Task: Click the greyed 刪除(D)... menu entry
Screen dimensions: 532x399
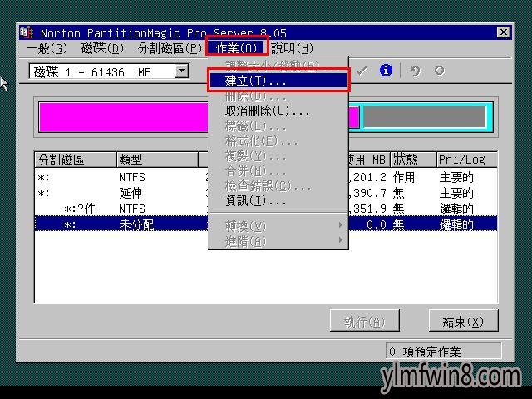Action: 278,96
